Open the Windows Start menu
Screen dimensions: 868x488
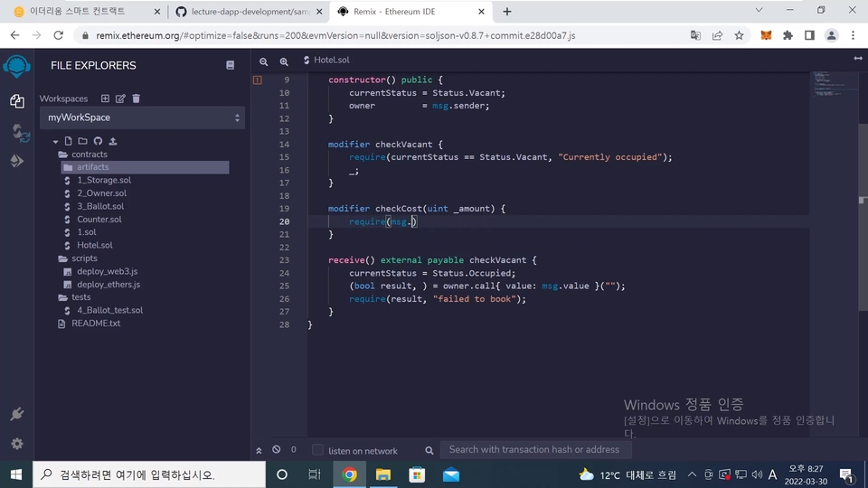point(16,474)
